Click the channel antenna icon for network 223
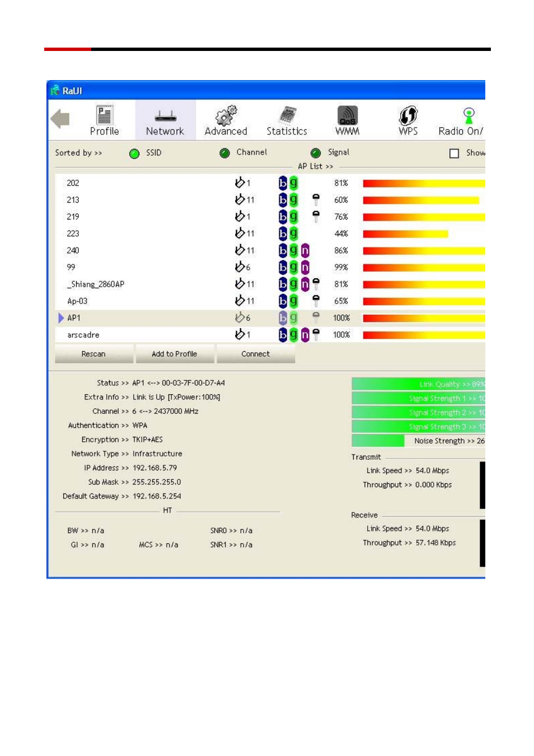The image size is (534, 756). click(x=240, y=233)
